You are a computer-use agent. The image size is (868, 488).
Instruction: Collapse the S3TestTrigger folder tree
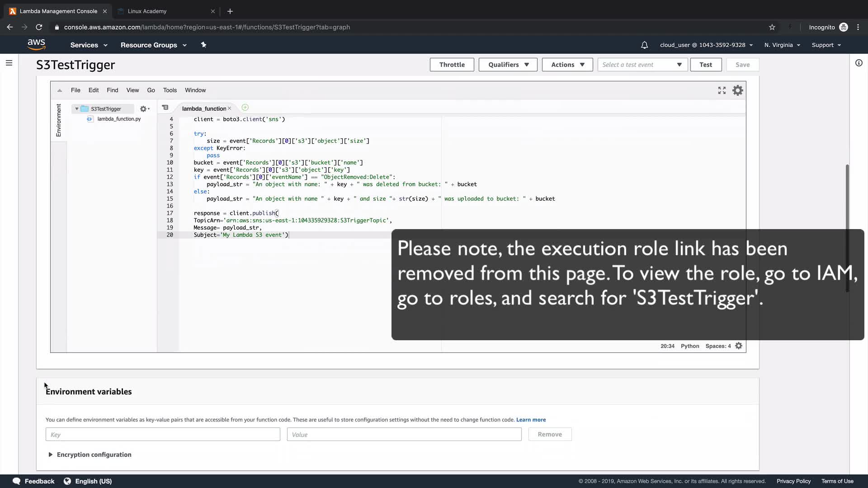pos(77,109)
